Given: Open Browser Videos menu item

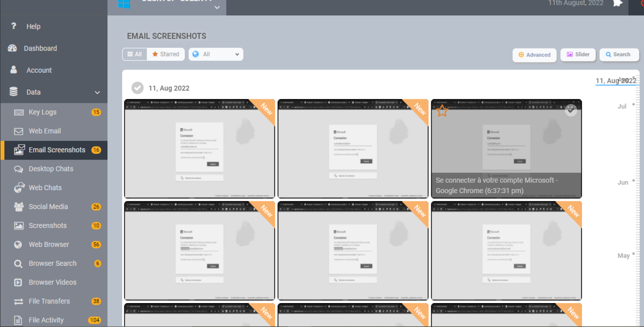Looking at the screenshot, I should click(54, 282).
